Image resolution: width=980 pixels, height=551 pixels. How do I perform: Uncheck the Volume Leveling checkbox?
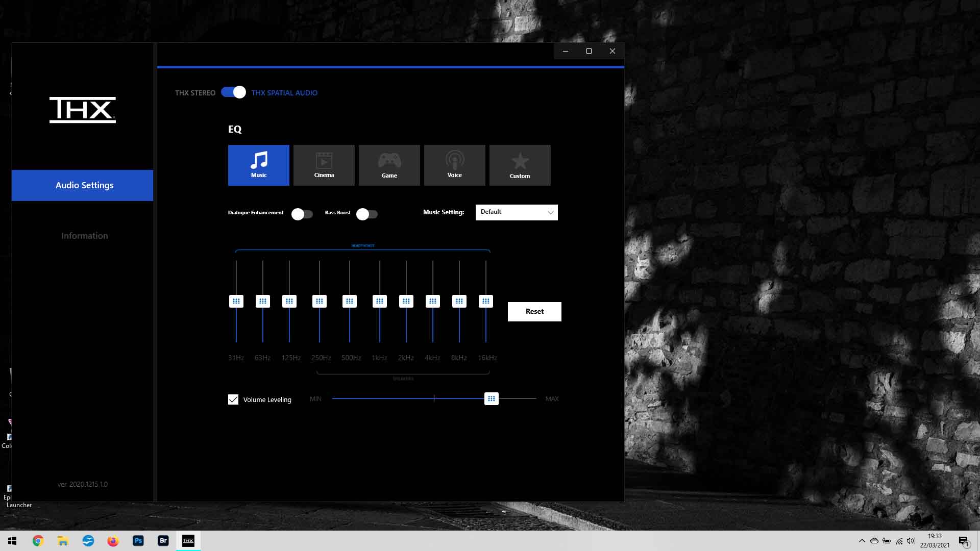click(x=233, y=399)
